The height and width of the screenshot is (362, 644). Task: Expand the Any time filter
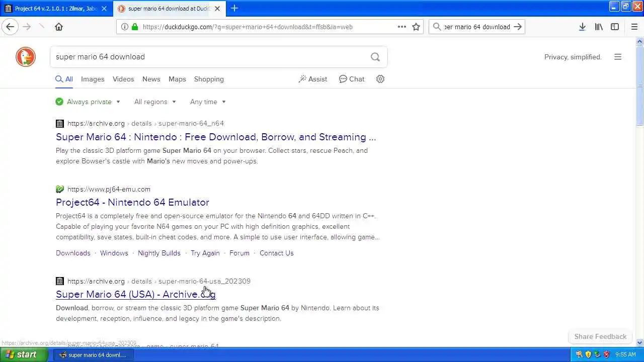208,102
